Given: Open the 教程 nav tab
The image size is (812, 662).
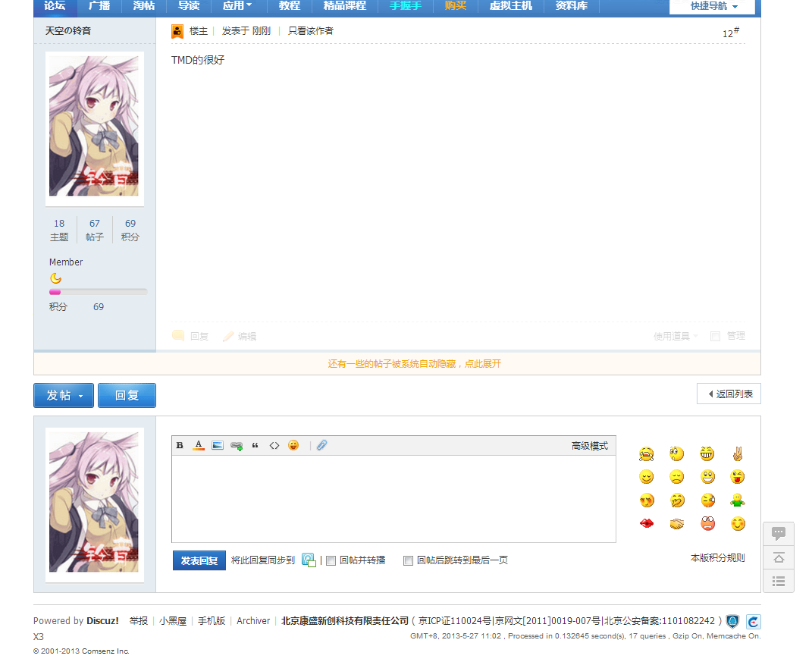Looking at the screenshot, I should click(x=290, y=6).
